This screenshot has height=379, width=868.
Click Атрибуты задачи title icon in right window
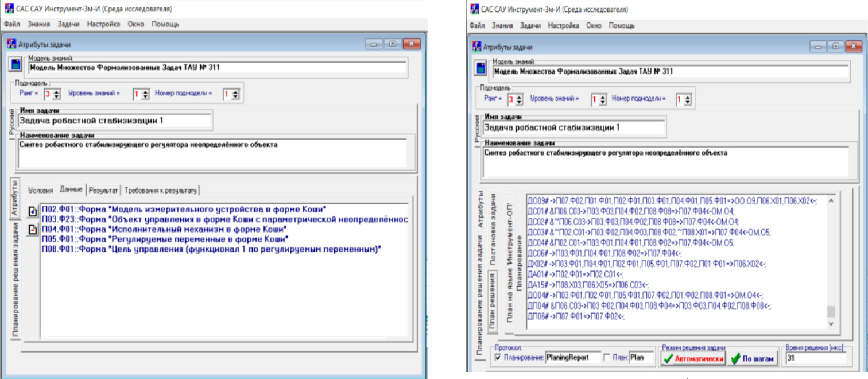(476, 47)
